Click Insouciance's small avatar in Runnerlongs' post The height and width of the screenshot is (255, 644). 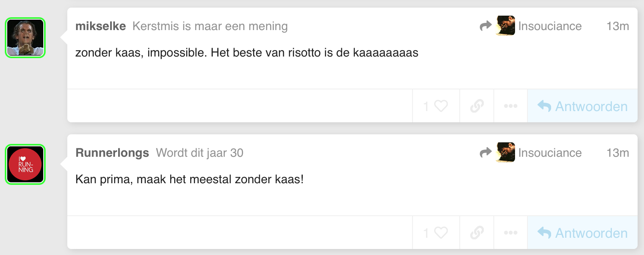click(x=505, y=152)
